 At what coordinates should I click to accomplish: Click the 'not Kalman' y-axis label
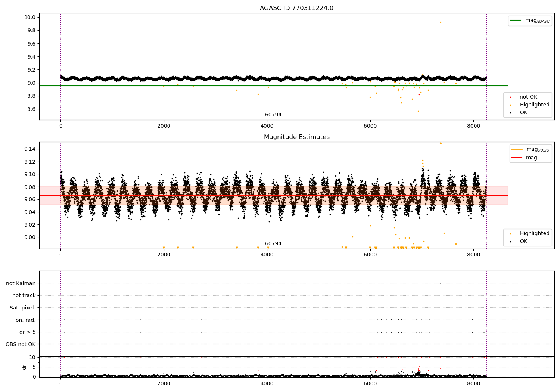click(x=21, y=283)
